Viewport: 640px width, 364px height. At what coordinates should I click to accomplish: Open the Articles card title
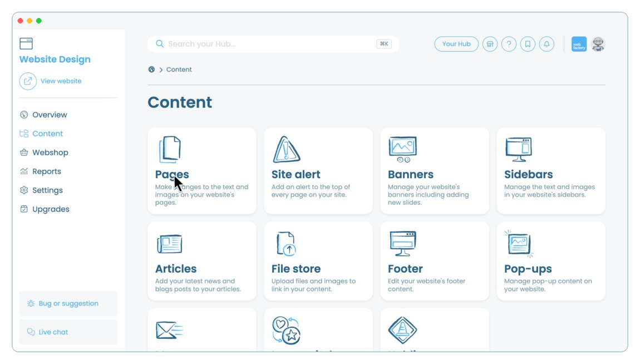point(176,268)
